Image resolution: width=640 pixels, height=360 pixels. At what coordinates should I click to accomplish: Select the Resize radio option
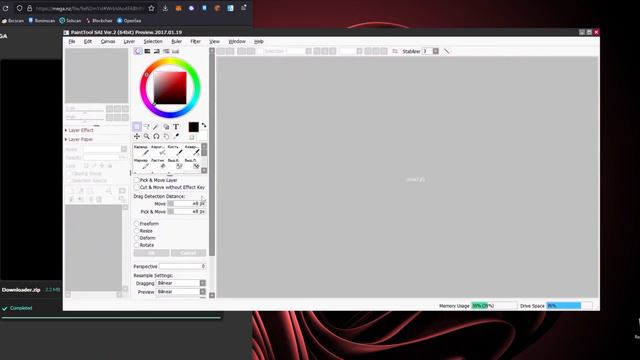[137, 231]
